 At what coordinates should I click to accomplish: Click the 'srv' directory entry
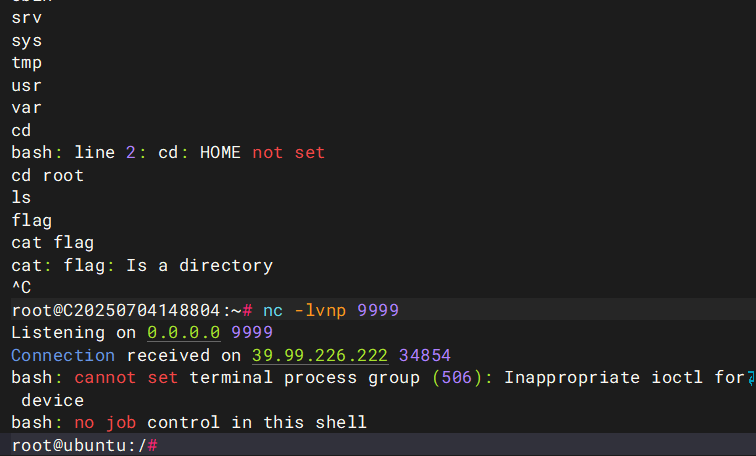[x=26, y=19]
